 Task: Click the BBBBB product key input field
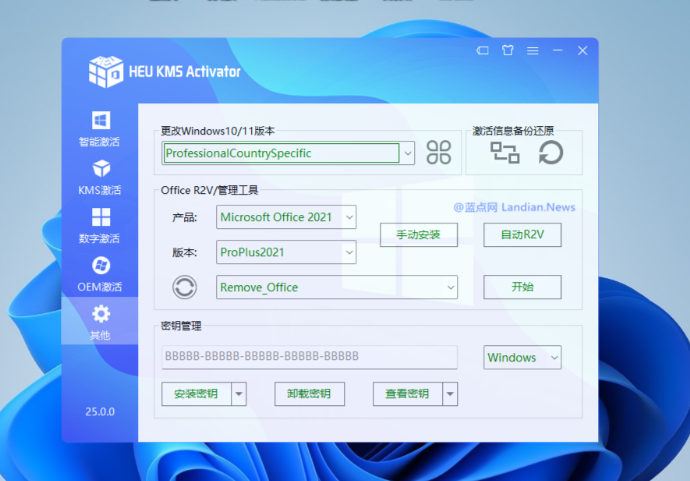pyautogui.click(x=309, y=357)
